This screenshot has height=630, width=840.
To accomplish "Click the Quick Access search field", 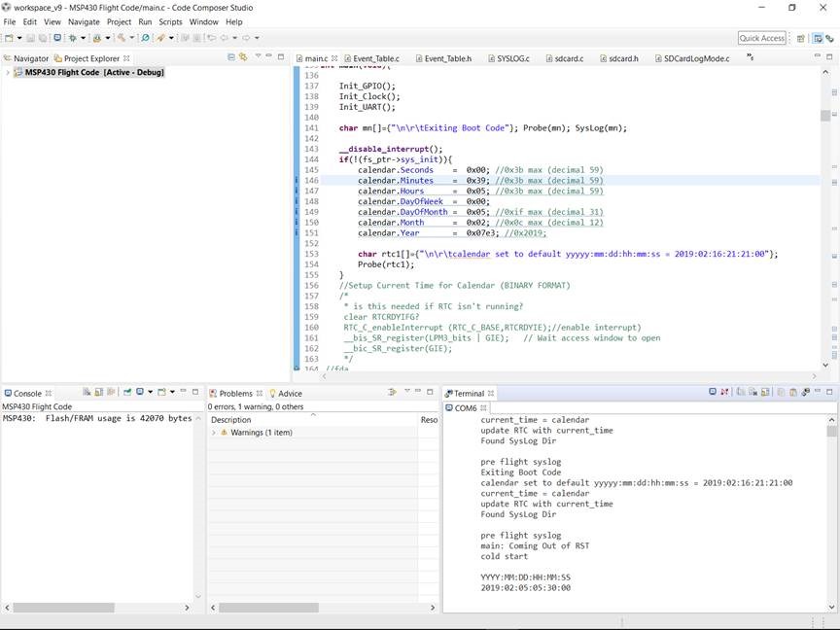I will 762,38.
